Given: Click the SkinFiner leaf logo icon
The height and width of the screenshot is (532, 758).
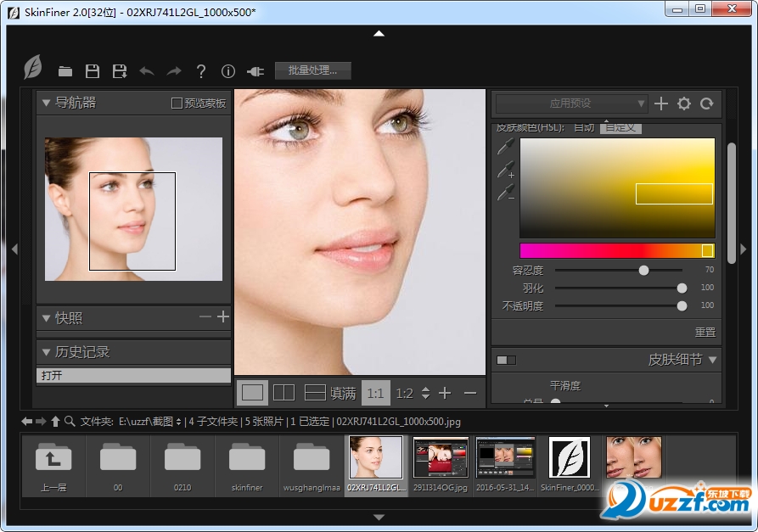Looking at the screenshot, I should coord(33,67).
